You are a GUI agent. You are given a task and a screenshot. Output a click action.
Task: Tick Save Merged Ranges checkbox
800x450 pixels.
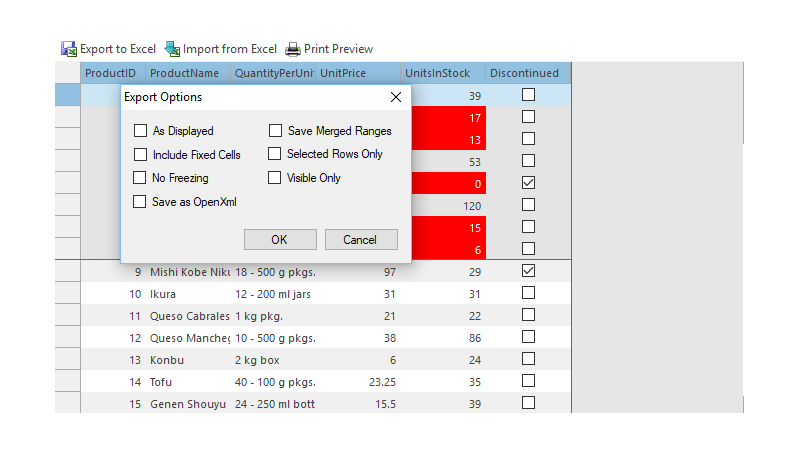point(276,131)
